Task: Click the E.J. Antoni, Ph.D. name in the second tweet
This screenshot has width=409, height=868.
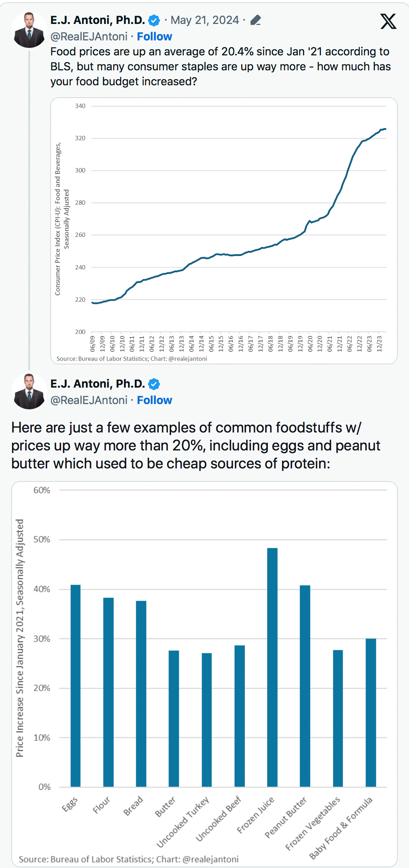Action: [98, 384]
